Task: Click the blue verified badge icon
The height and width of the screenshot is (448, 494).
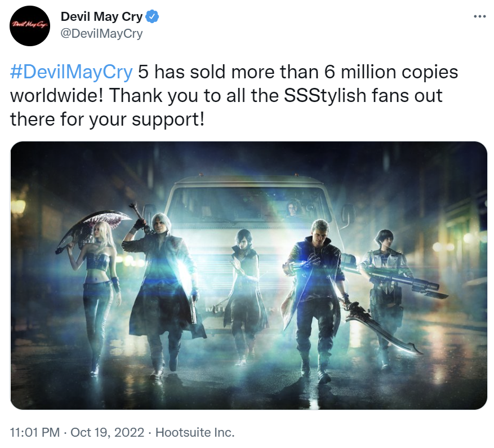Action: pos(152,16)
